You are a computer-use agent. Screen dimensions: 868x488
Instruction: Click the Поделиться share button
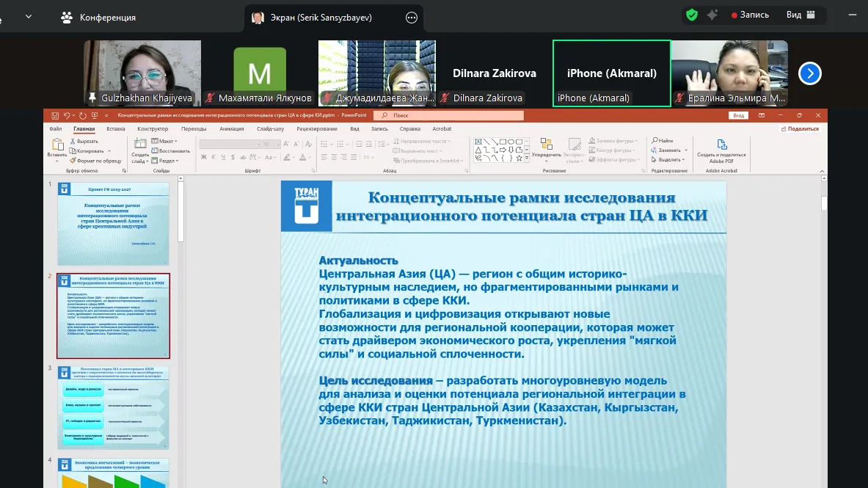[x=800, y=128]
